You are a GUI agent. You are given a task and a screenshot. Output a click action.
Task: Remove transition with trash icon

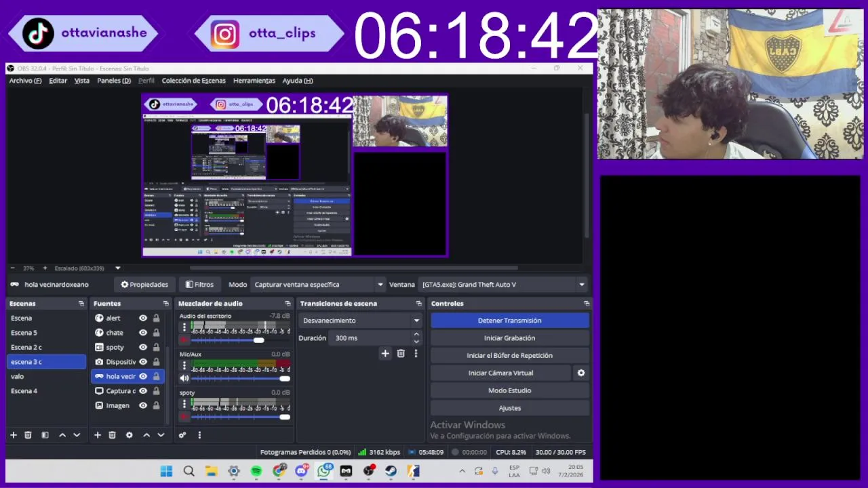pos(401,353)
